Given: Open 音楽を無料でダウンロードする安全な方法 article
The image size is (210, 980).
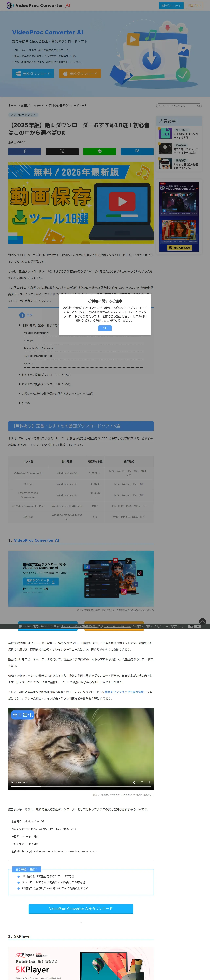Looking at the screenshot, I should point(186,151).
